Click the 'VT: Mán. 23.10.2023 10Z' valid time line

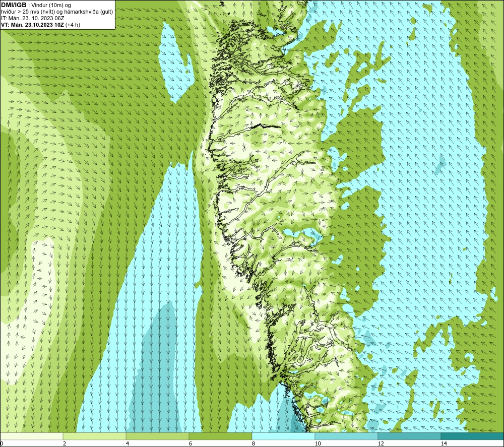click(40, 25)
